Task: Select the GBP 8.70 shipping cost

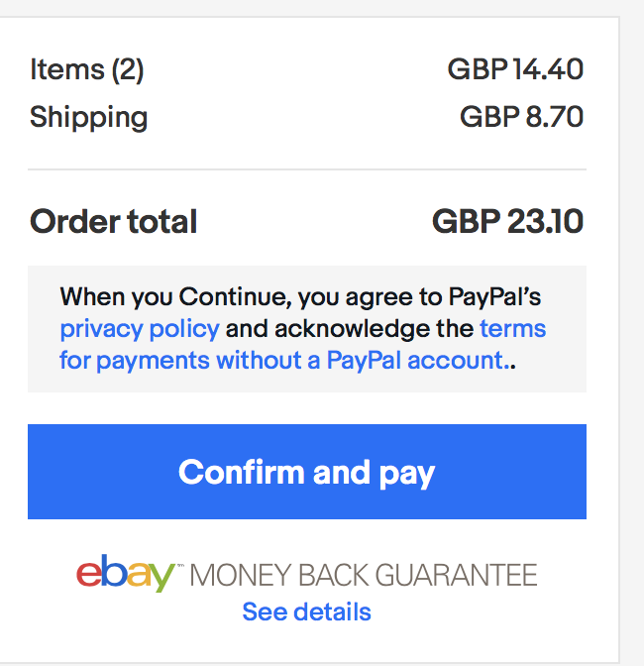Action: (x=521, y=117)
